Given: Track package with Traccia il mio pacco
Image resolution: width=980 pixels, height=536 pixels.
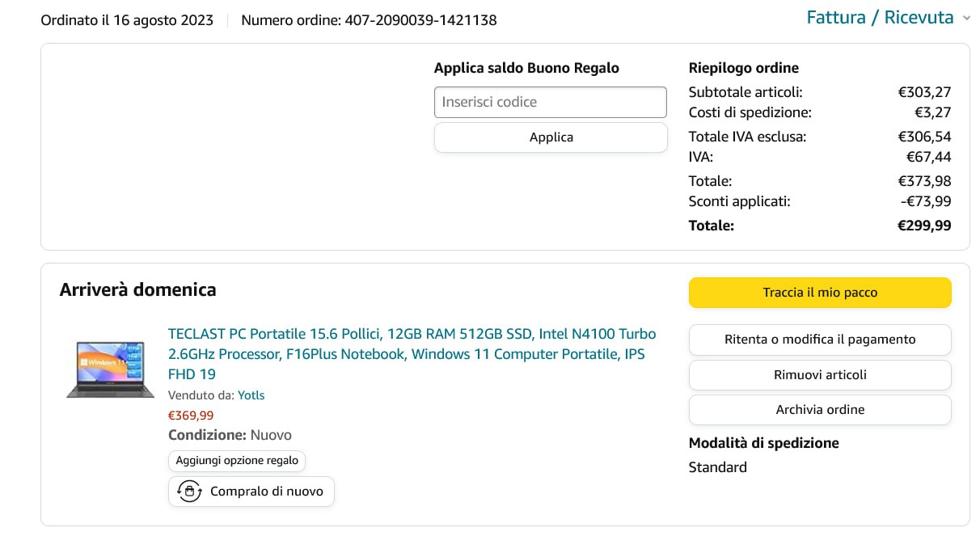Looking at the screenshot, I should coord(820,293).
